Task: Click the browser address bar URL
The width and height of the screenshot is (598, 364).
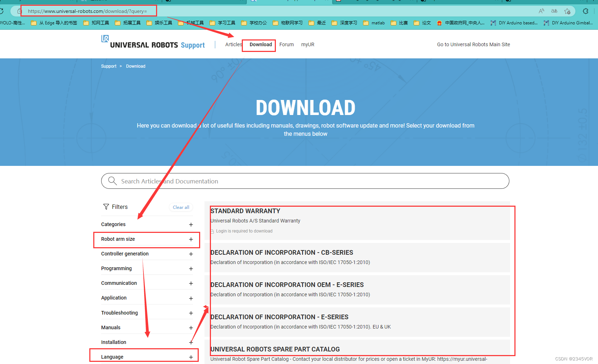Action: (x=88, y=11)
